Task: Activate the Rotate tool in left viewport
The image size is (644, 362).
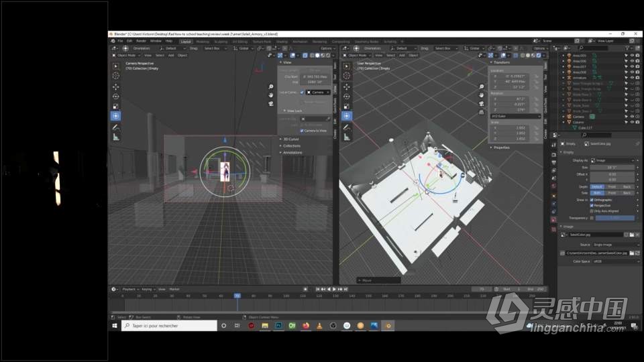Action: tap(116, 97)
